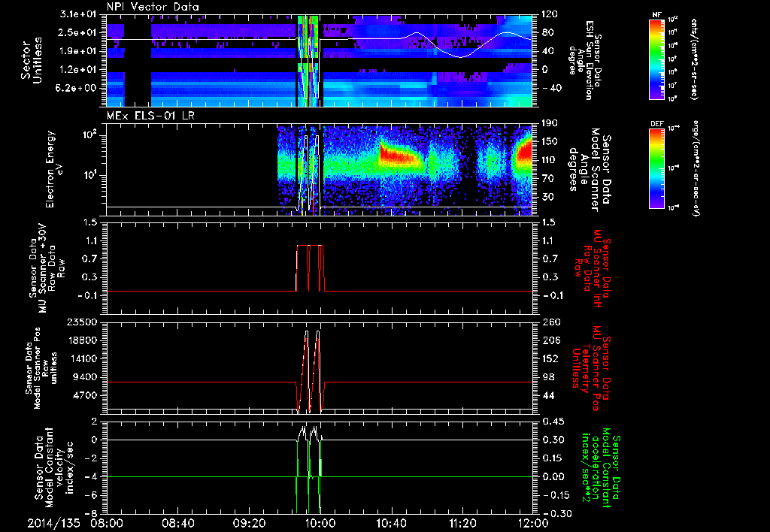
Task: Click the 152 telemetry position tick
Action: [x=549, y=358]
